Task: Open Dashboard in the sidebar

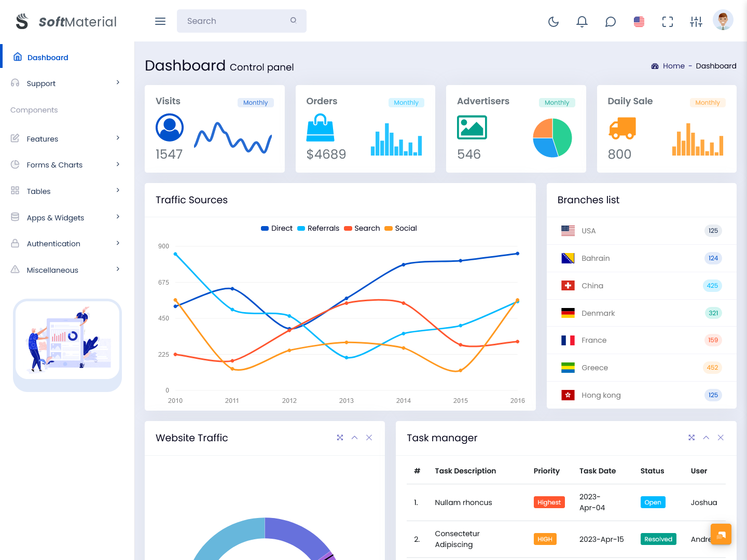Action: pyautogui.click(x=67, y=57)
